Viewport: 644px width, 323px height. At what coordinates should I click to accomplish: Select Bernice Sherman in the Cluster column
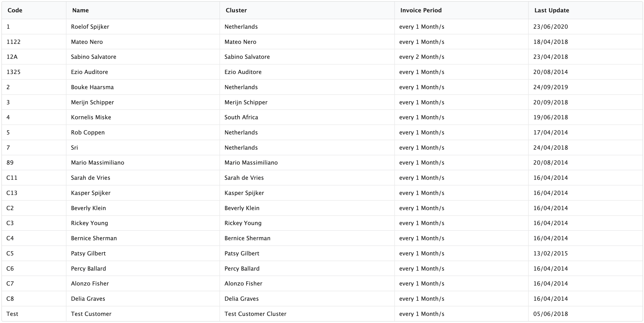[247, 238]
